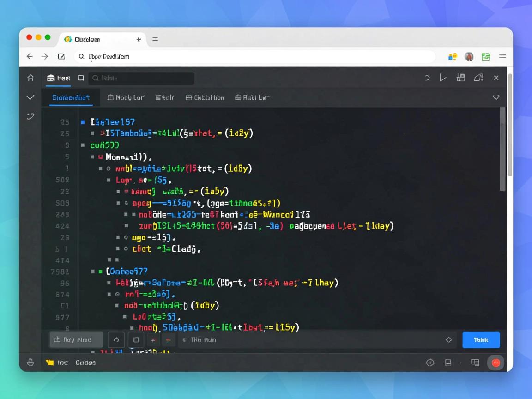Select the home icon in the left sidebar
This screenshot has width=532, height=399.
[x=30, y=78]
